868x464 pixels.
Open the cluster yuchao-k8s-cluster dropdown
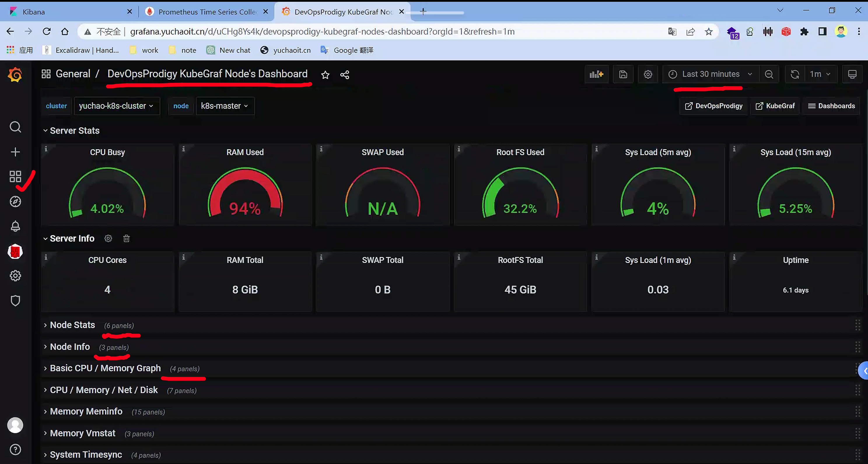click(x=116, y=106)
